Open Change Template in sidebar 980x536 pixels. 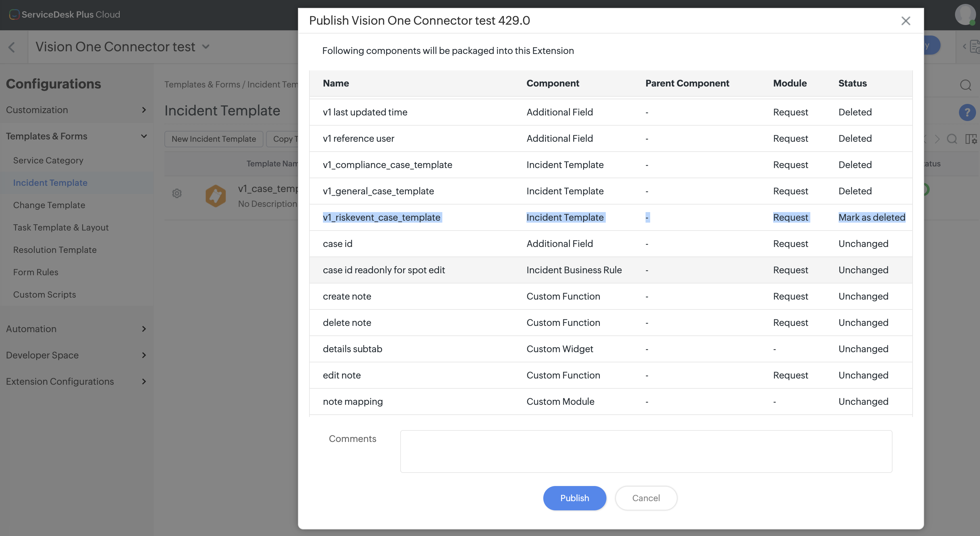[x=49, y=205]
